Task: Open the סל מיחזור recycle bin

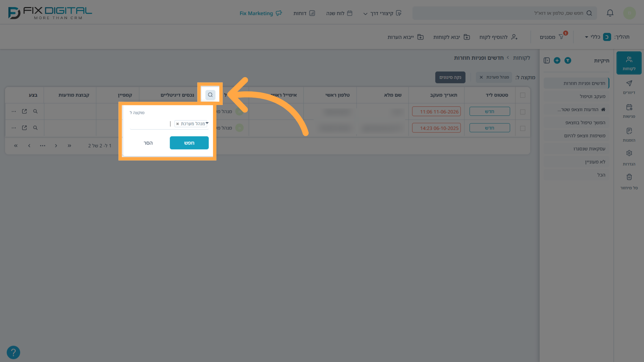Action: click(629, 182)
